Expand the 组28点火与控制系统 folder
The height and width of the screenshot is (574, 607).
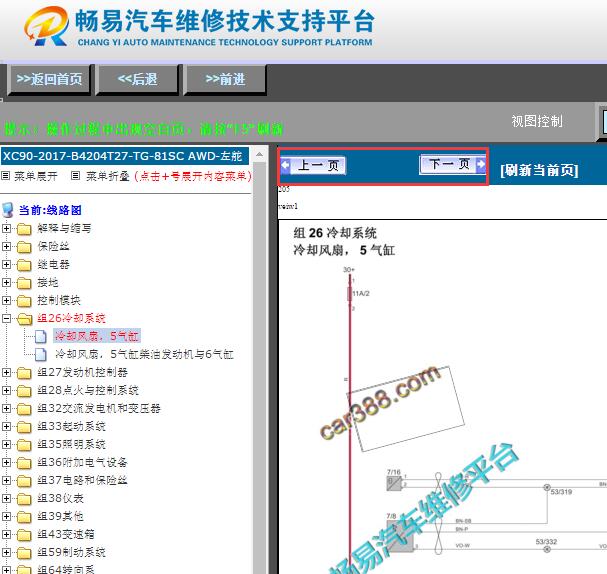[6, 390]
